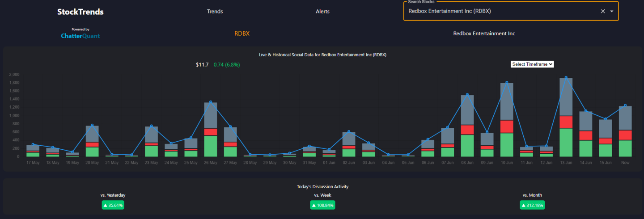Click the 108.84% vs. Week badge

pos(322,205)
